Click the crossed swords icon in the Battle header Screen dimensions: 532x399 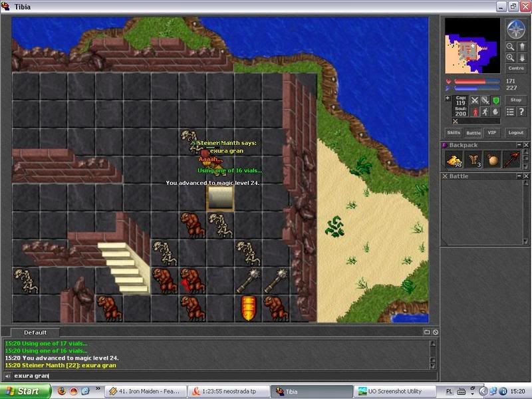[x=445, y=176]
